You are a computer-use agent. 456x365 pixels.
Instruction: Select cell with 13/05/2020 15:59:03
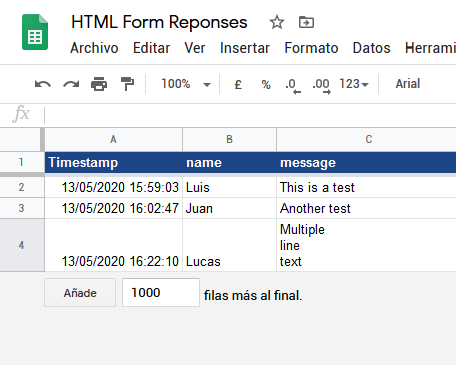coord(114,187)
